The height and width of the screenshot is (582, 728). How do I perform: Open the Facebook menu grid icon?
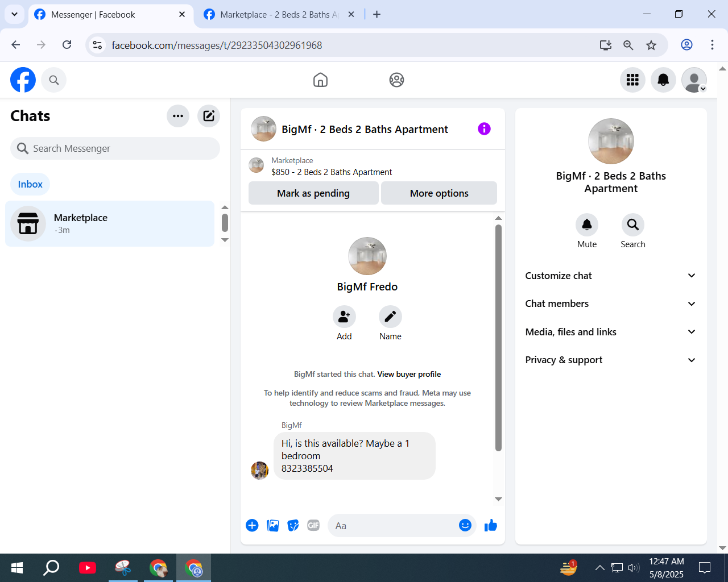click(632, 80)
